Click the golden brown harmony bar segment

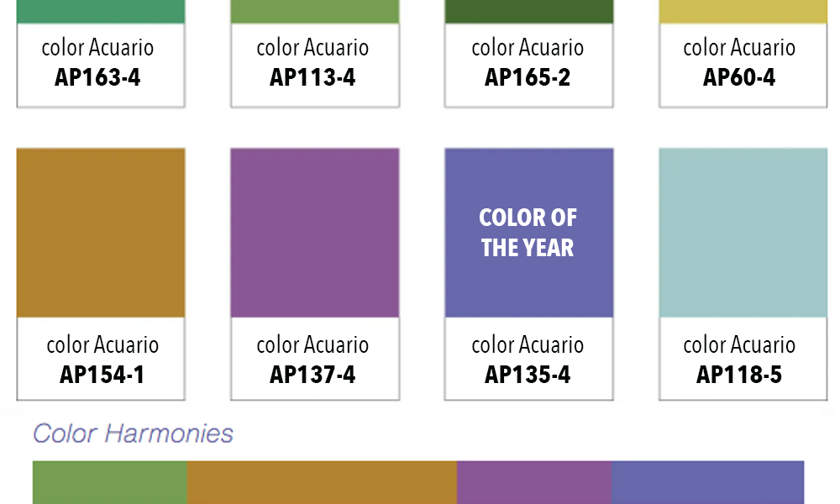click(x=322, y=483)
